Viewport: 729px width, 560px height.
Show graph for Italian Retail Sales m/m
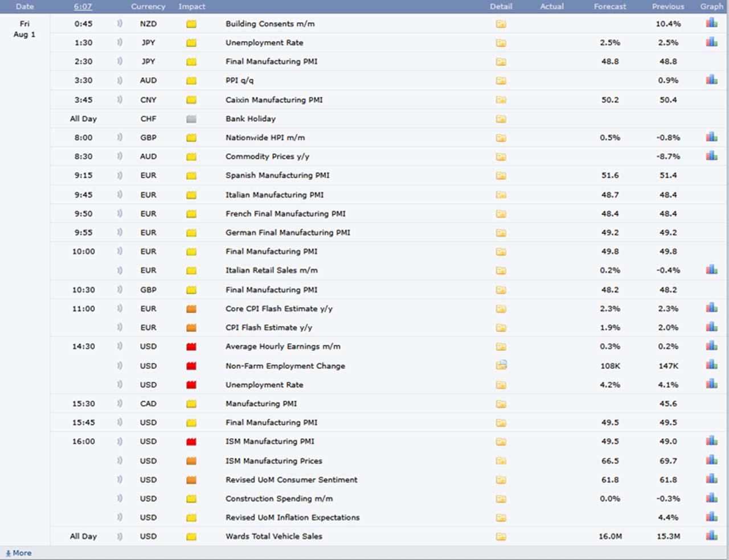[711, 270]
